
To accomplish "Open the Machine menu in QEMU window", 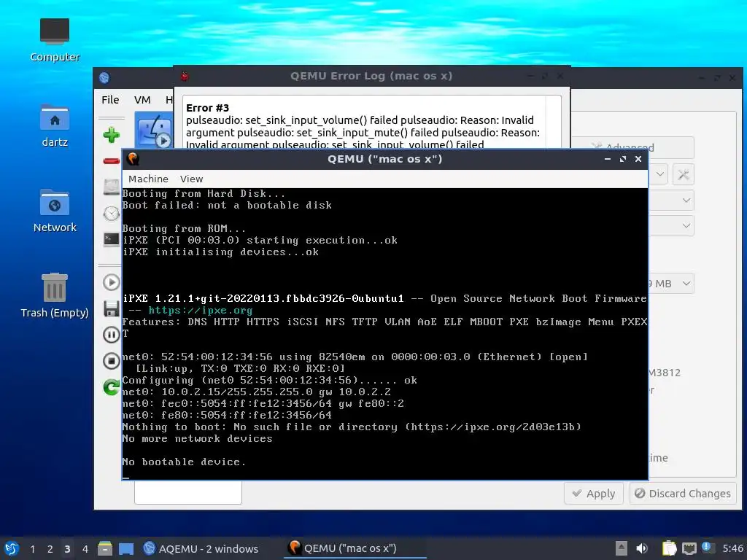I will pyautogui.click(x=148, y=179).
